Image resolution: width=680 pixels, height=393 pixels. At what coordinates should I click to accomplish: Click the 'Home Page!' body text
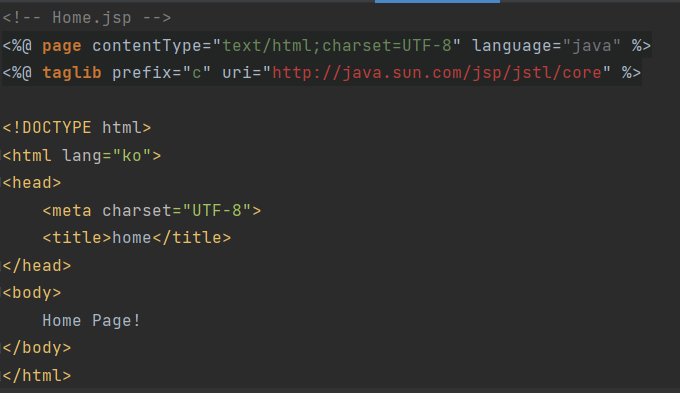pos(92,321)
